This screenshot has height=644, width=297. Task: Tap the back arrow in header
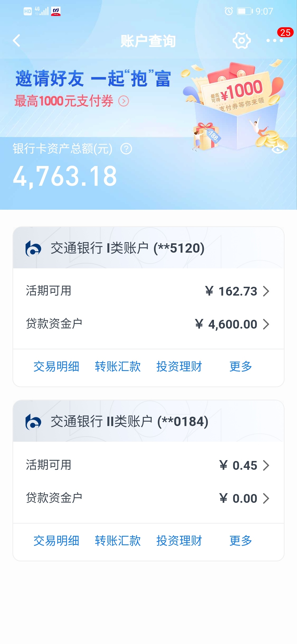point(16,41)
